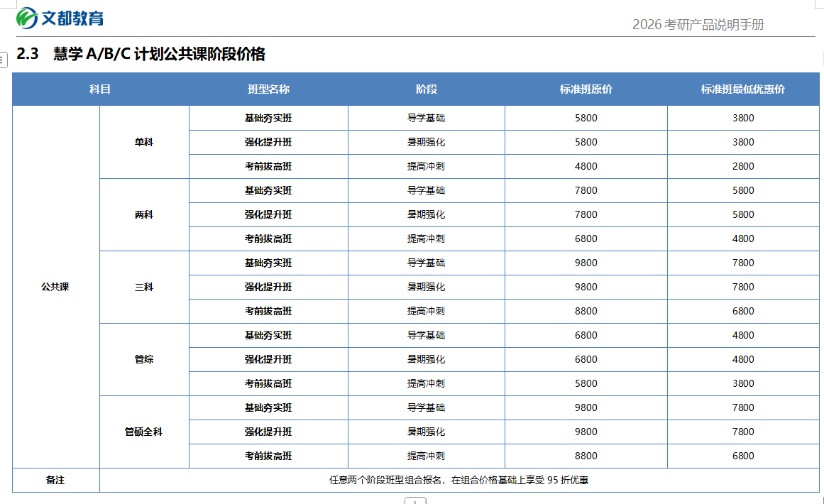Screen dimensions: 824x504
Task: Click the 三科 category cell
Action: [144, 287]
